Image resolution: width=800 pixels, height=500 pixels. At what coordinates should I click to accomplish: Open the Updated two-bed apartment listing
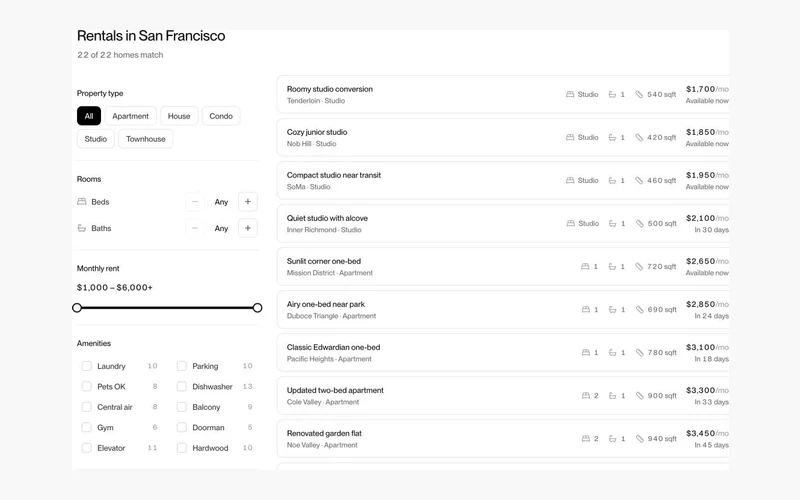pos(503,395)
